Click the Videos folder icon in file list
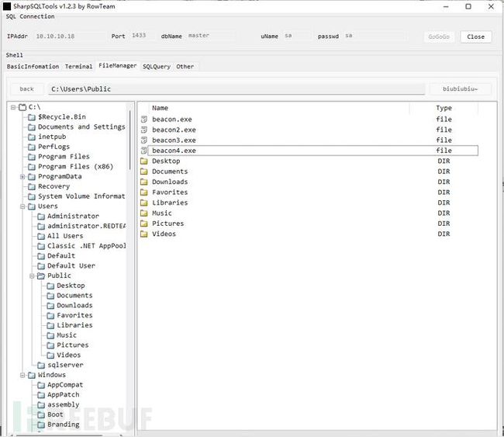The width and height of the screenshot is (504, 437). [144, 234]
